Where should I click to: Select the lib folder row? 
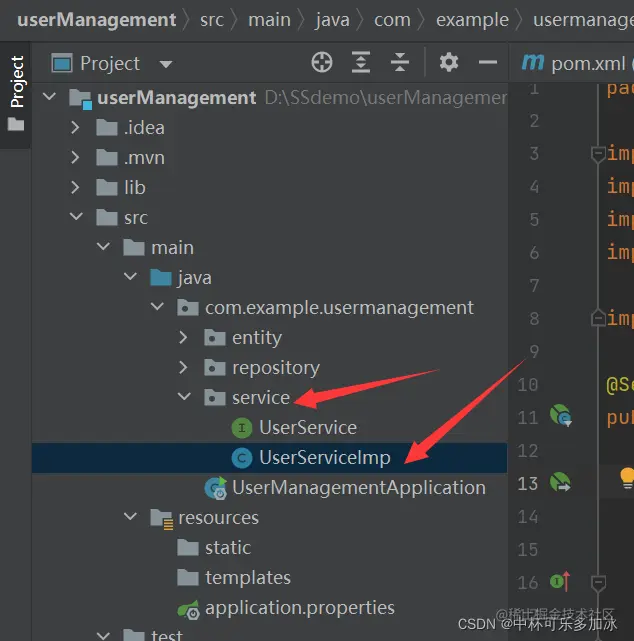270,188
